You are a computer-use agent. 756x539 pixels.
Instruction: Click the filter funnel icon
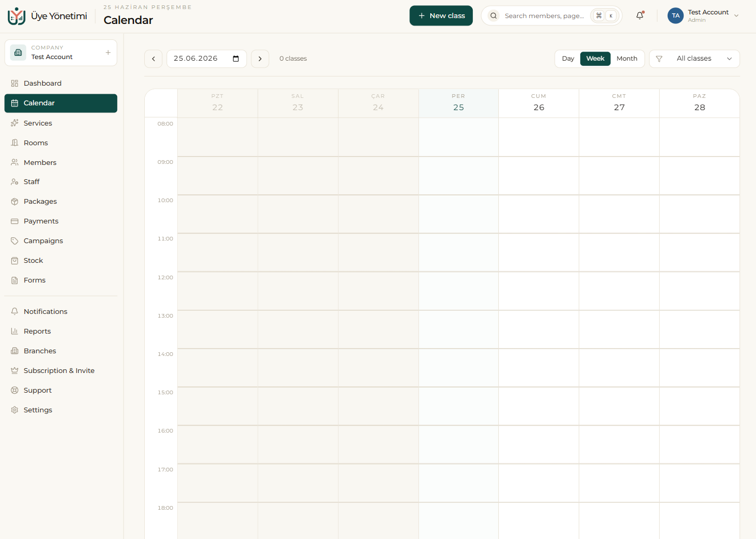[659, 59]
